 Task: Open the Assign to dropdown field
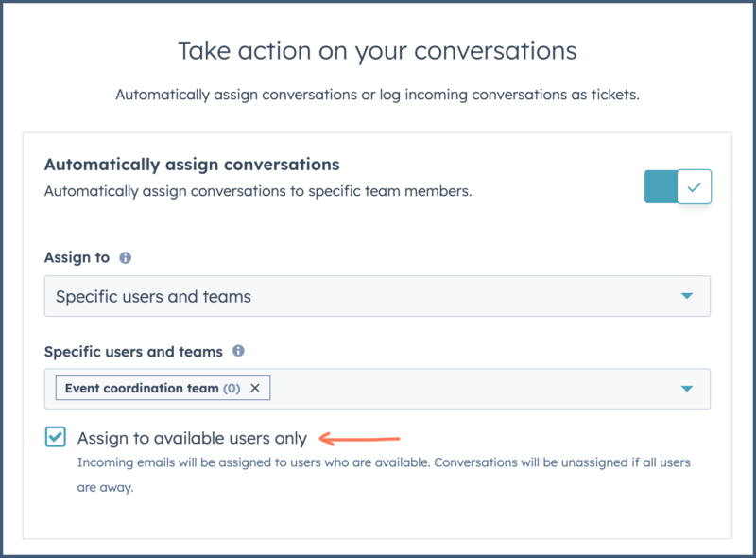pyautogui.click(x=377, y=296)
